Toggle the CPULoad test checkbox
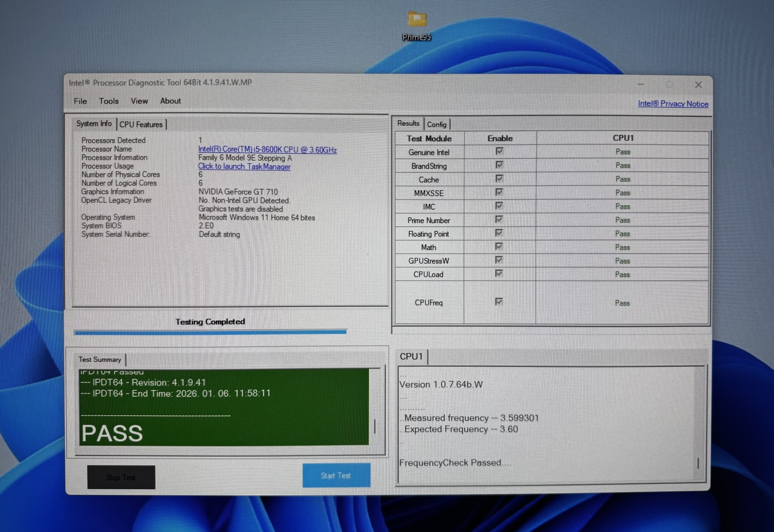Viewport: 774px width, 532px height. pyautogui.click(x=499, y=273)
